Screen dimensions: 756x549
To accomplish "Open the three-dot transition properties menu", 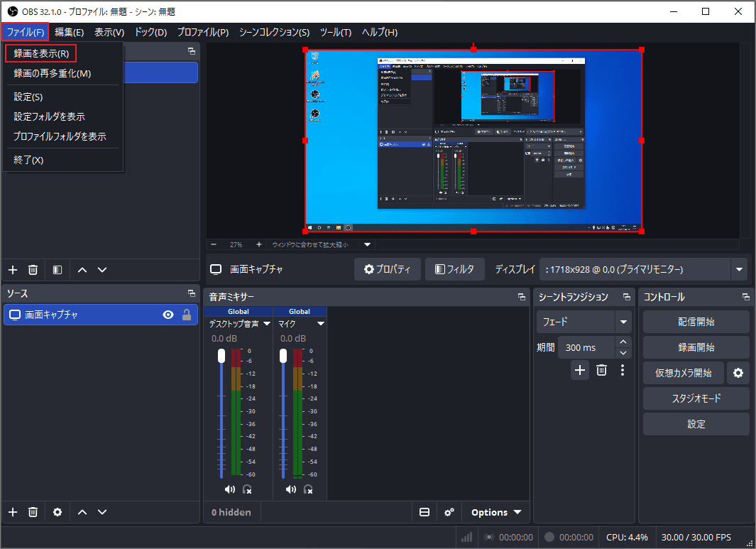I will click(623, 370).
